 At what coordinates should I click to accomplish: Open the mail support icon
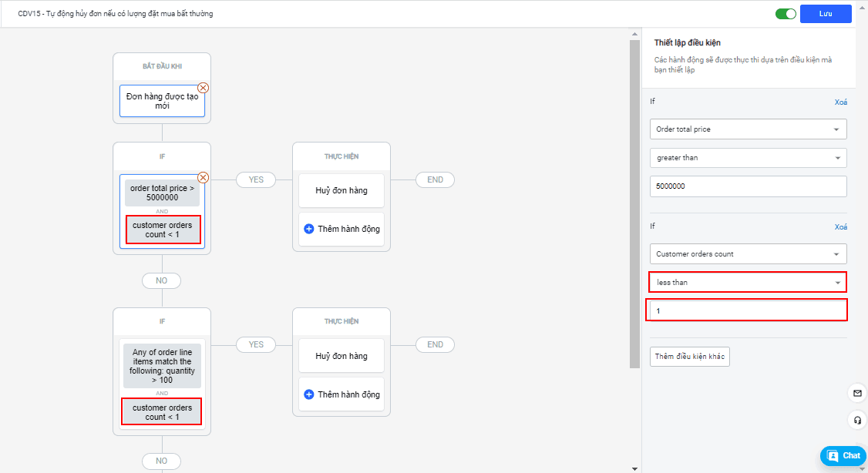pyautogui.click(x=857, y=393)
